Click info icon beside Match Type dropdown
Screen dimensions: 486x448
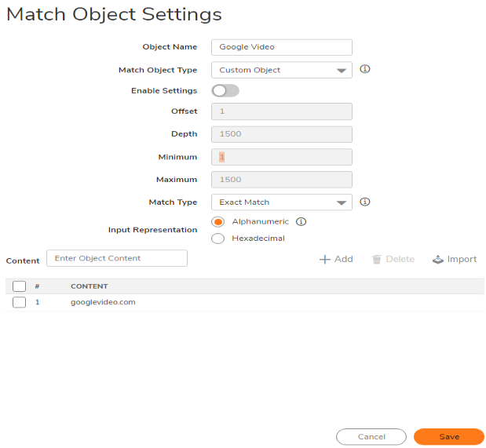click(x=365, y=202)
